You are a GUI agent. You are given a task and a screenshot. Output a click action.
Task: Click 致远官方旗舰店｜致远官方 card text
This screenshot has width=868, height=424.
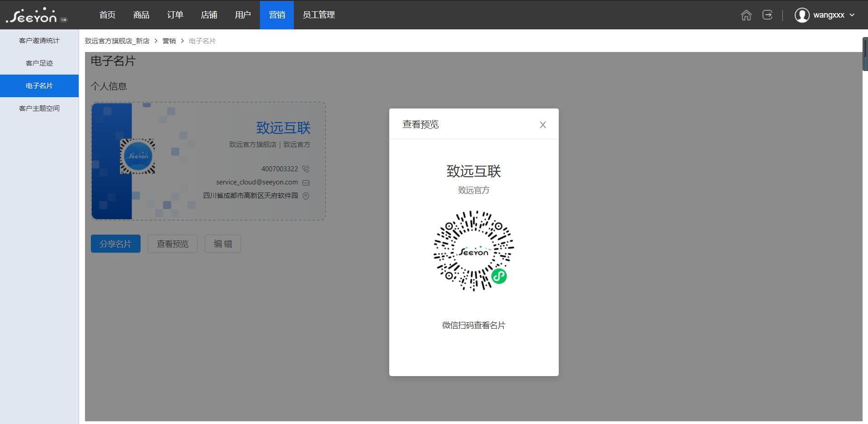(269, 145)
